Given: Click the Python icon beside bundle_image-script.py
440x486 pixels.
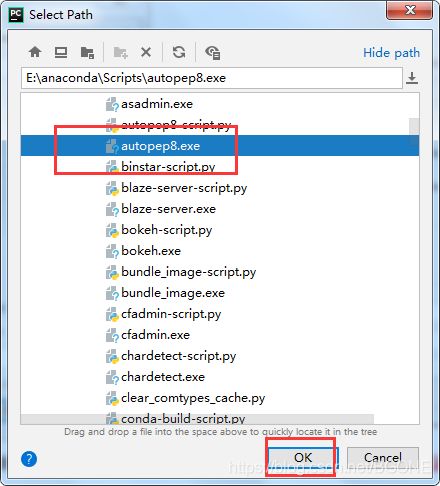Looking at the screenshot, I should click(x=112, y=272).
